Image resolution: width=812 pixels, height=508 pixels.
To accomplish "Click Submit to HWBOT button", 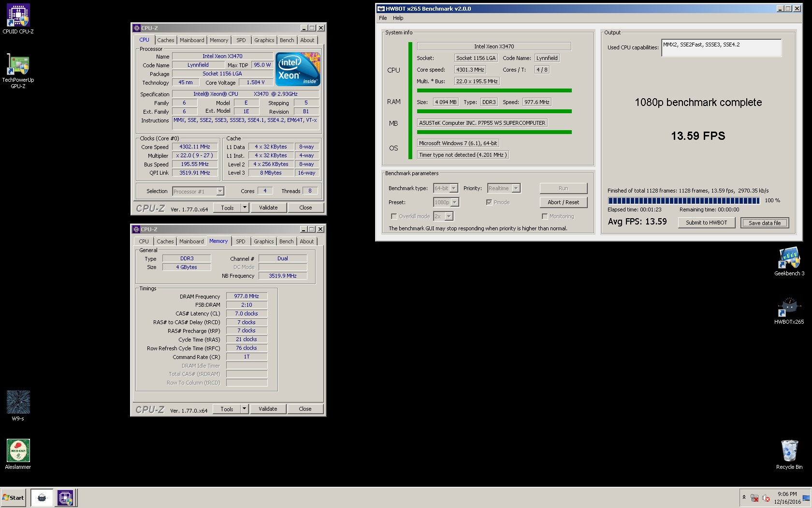I will coord(707,223).
